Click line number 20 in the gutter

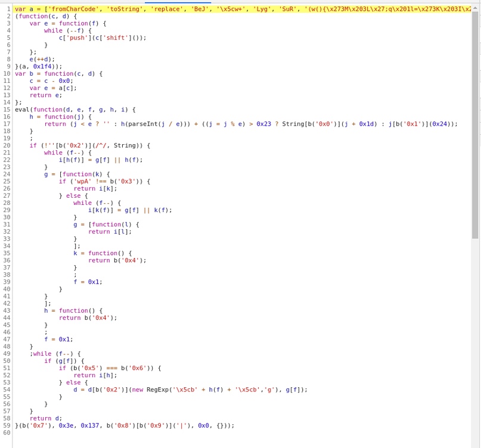7,145
